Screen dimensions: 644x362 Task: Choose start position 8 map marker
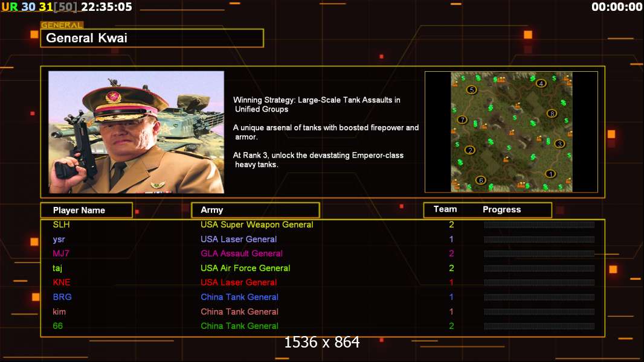click(x=552, y=113)
